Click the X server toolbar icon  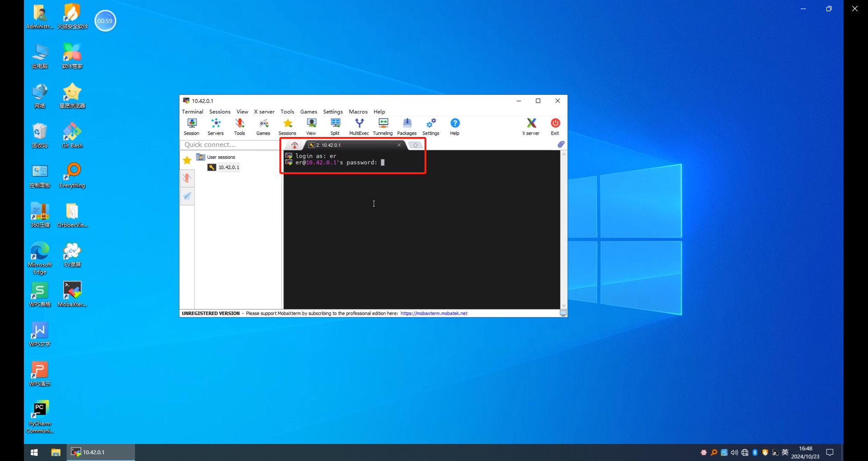coord(531,127)
